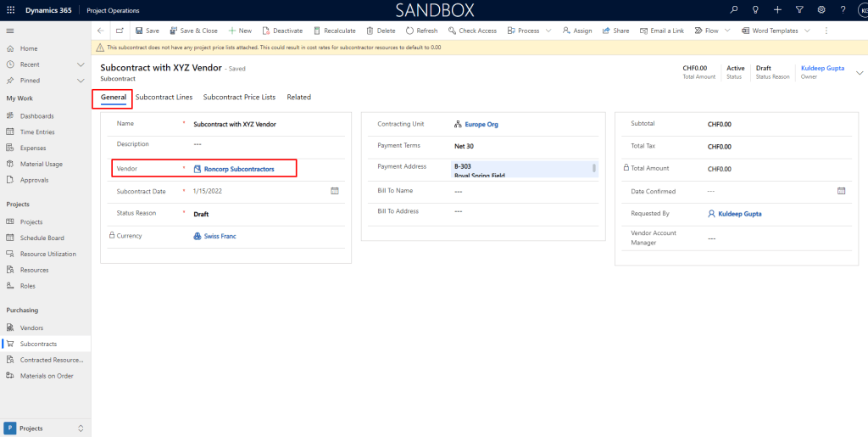The image size is (868, 437).
Task: Open Schedule Board in the sidebar
Action: click(x=42, y=238)
